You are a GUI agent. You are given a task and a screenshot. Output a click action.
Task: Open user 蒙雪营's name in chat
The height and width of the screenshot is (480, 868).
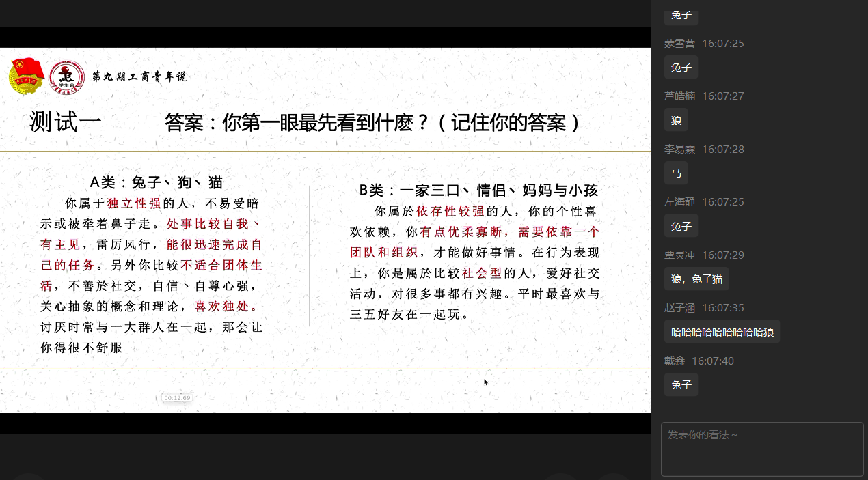point(679,43)
